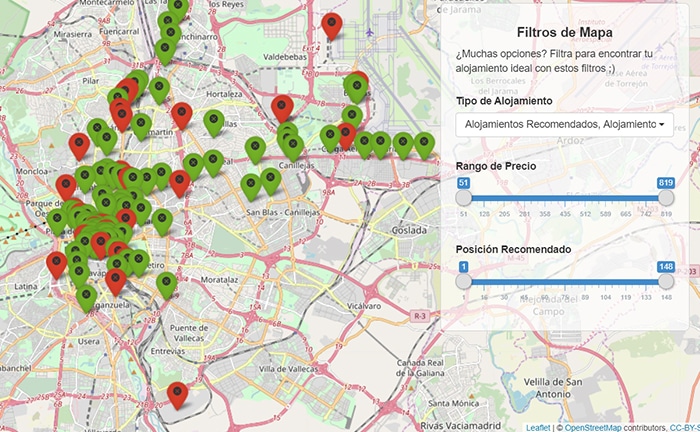Click the Rango de Precio label

(x=496, y=165)
